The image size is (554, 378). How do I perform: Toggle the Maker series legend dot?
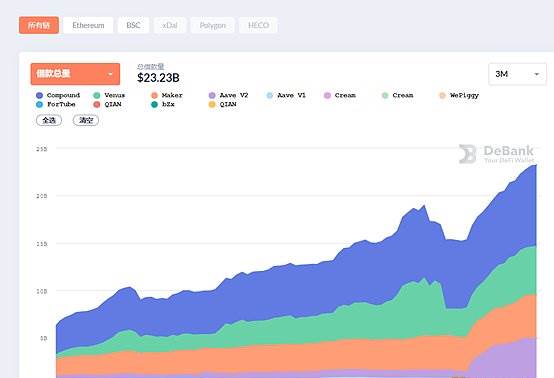point(154,95)
